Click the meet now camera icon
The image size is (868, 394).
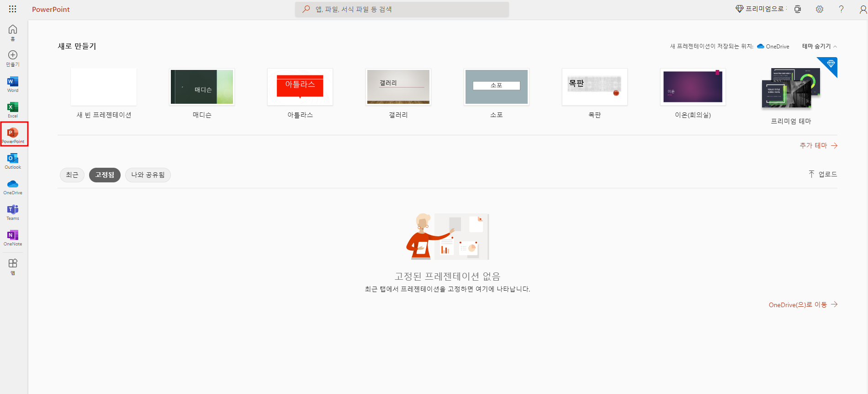tap(798, 9)
